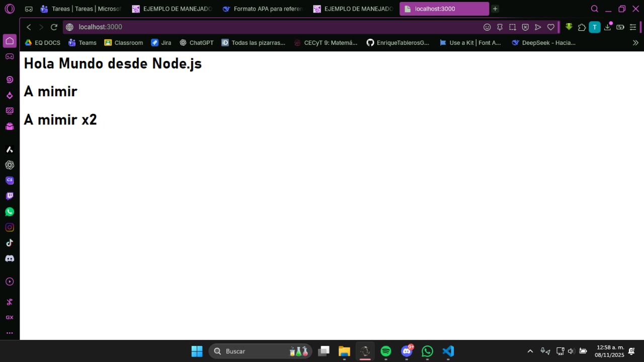Open the downloads panel icon
Image resolution: width=644 pixels, height=362 pixels.
click(x=607, y=27)
